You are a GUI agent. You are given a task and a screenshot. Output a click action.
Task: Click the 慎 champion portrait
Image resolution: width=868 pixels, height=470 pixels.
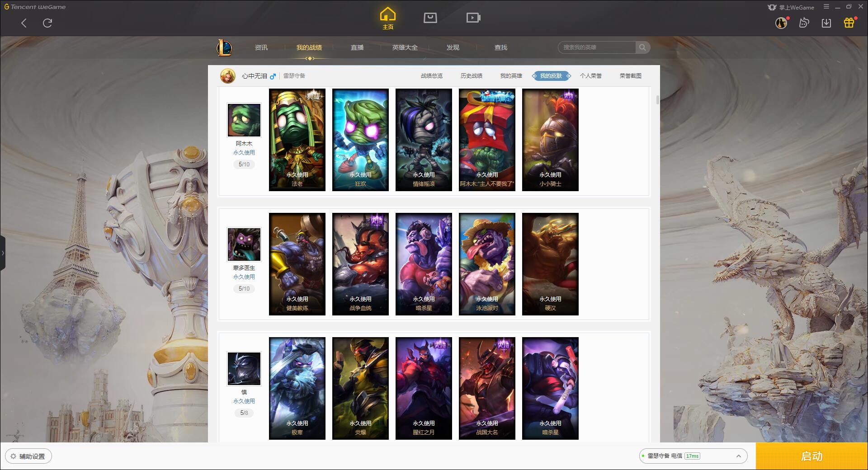pyautogui.click(x=244, y=369)
